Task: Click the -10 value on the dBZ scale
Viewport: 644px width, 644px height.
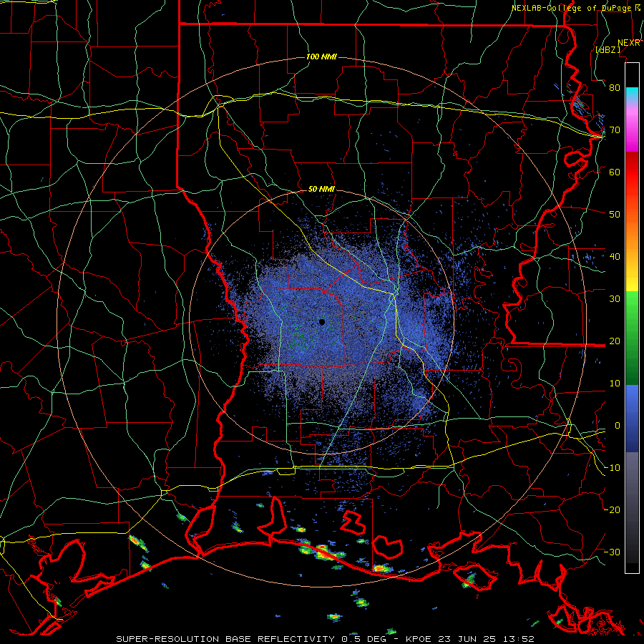Action: [x=612, y=468]
